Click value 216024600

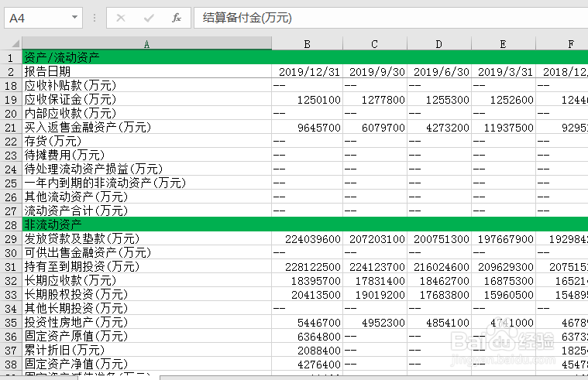coord(439,266)
